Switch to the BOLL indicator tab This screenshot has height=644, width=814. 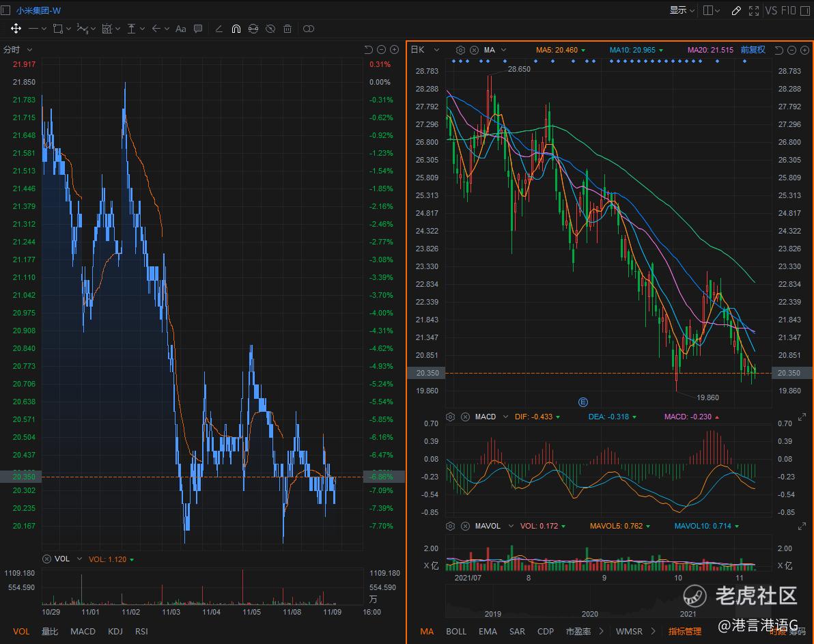tap(456, 631)
